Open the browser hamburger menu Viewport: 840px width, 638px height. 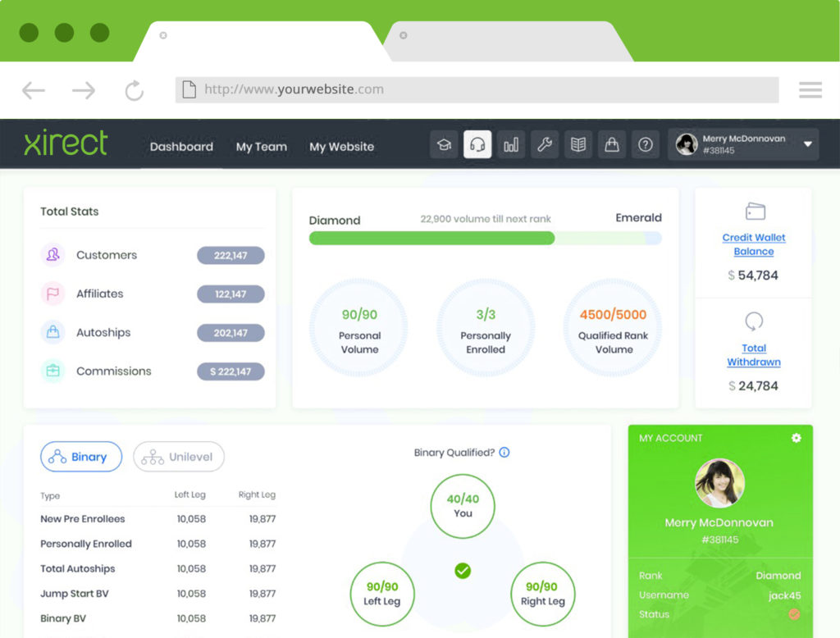click(x=810, y=90)
